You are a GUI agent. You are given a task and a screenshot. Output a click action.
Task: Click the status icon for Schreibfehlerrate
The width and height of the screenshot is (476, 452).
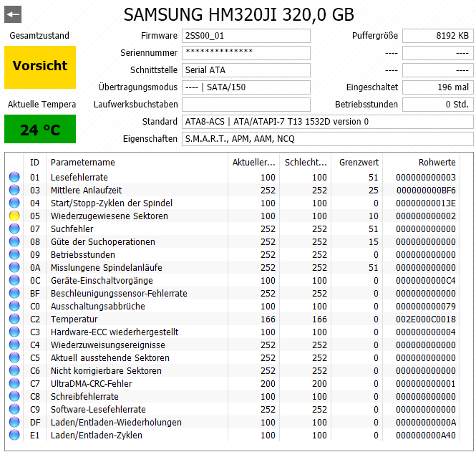(14, 396)
